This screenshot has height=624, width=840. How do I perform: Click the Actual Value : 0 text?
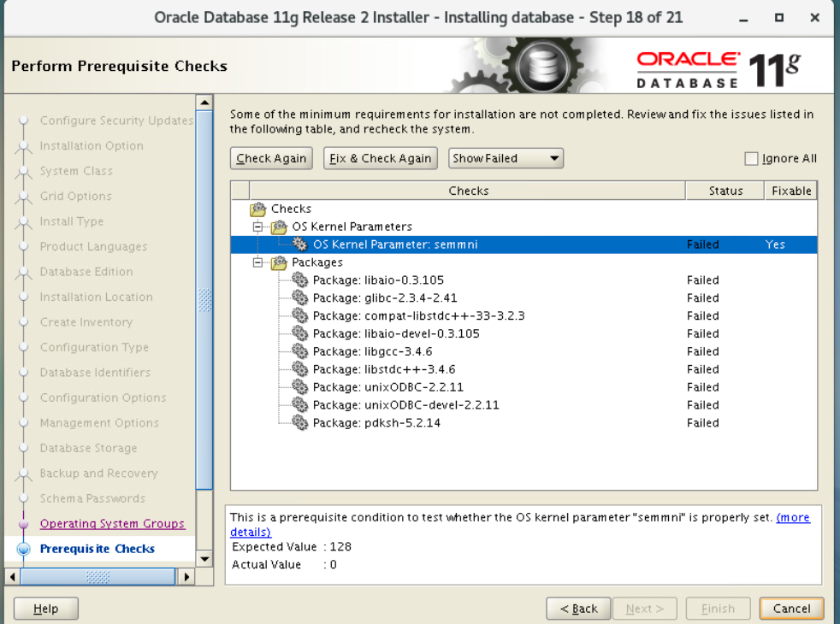point(284,565)
